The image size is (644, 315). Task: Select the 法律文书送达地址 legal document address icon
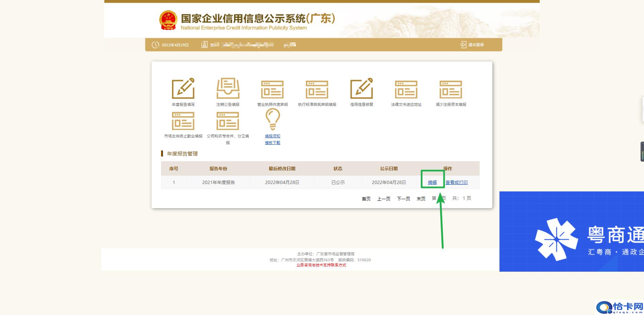(x=406, y=90)
